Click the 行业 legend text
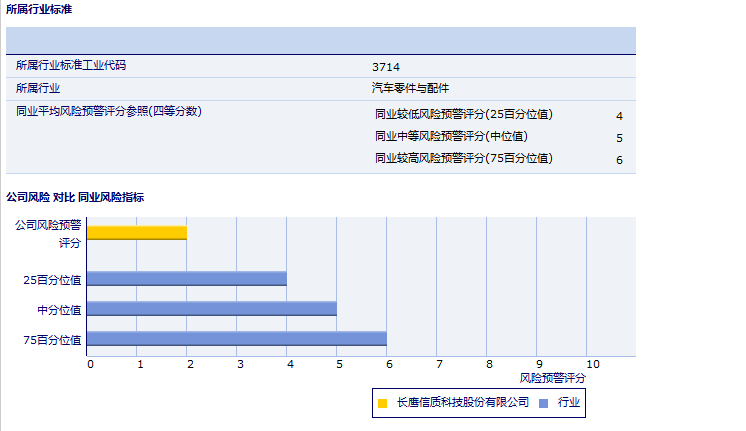 569,403
